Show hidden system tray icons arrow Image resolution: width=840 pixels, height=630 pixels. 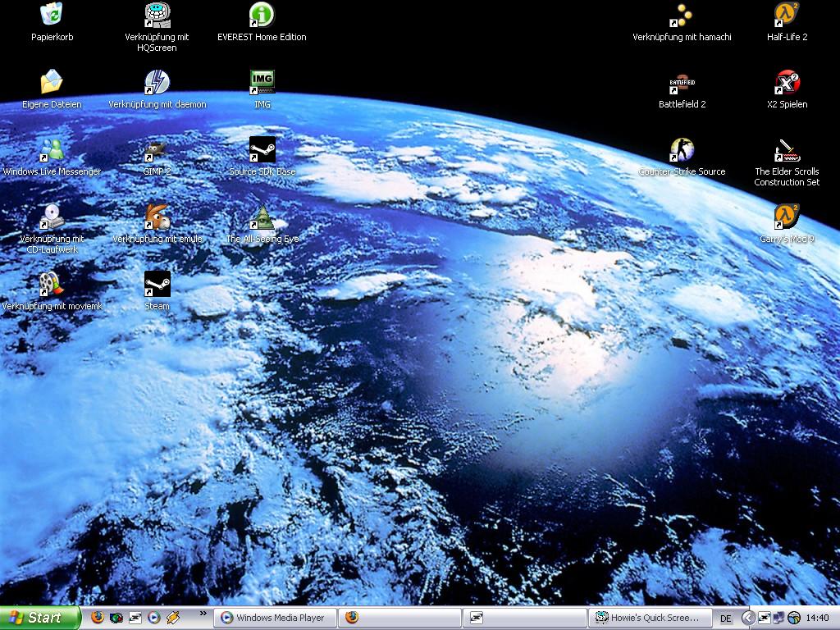(x=748, y=618)
